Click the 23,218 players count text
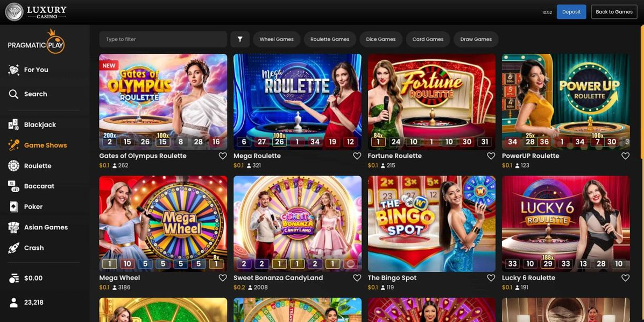 tap(34, 303)
